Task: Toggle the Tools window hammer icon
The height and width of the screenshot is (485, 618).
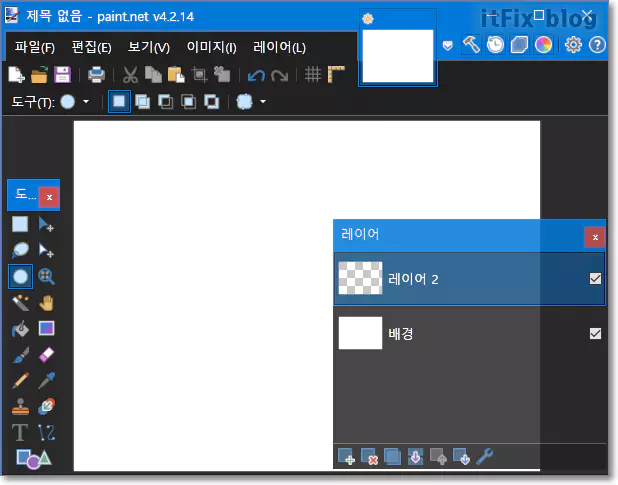Action: [471, 44]
